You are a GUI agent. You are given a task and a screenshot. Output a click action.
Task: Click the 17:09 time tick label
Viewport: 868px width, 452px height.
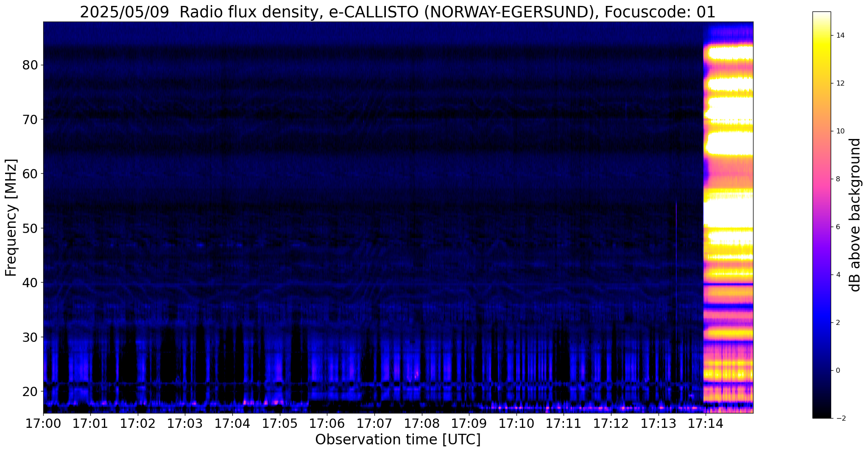(469, 423)
